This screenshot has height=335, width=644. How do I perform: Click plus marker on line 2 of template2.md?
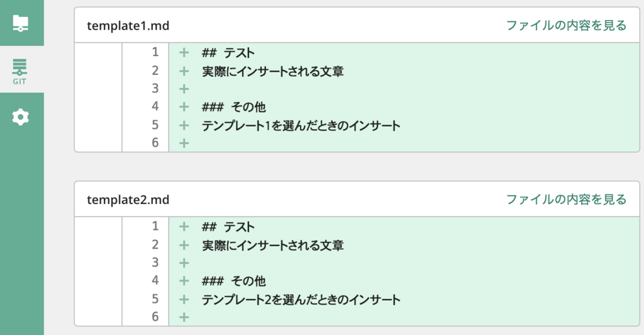184,245
